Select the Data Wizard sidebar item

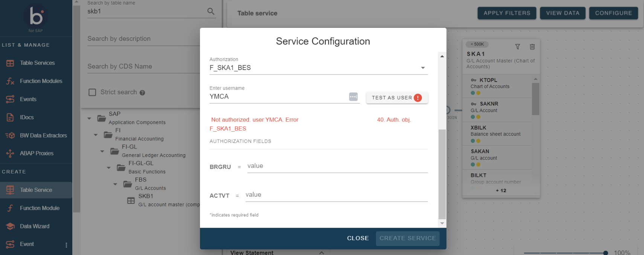coord(34,226)
